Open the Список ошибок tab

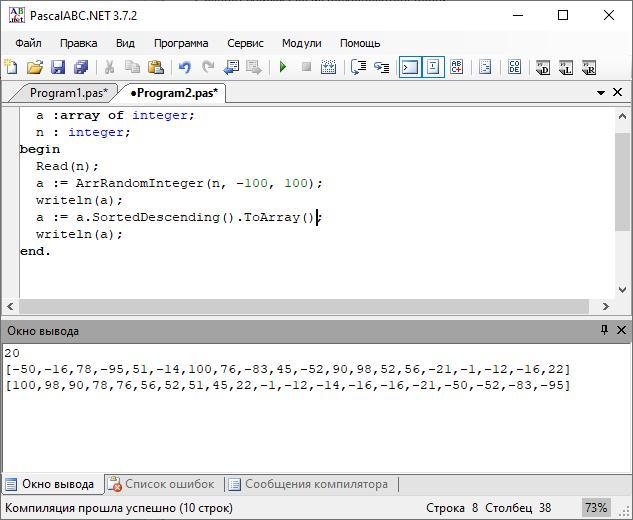[163, 484]
